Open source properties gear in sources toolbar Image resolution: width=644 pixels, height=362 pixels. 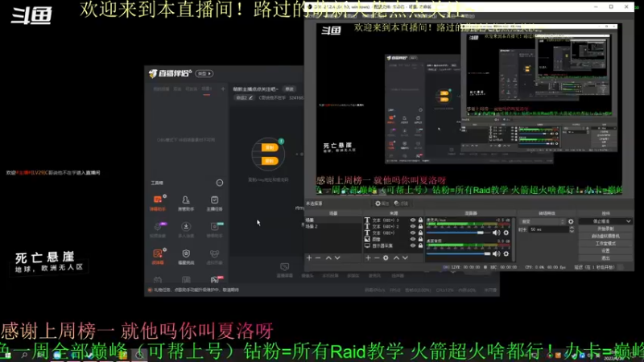point(386,257)
